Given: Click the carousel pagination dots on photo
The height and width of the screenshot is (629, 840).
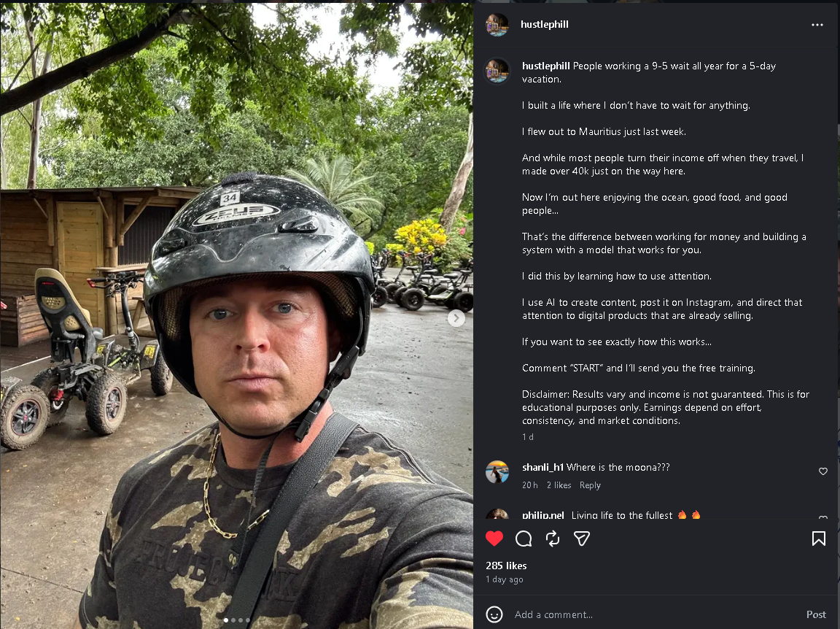Looking at the screenshot, I should (236, 620).
